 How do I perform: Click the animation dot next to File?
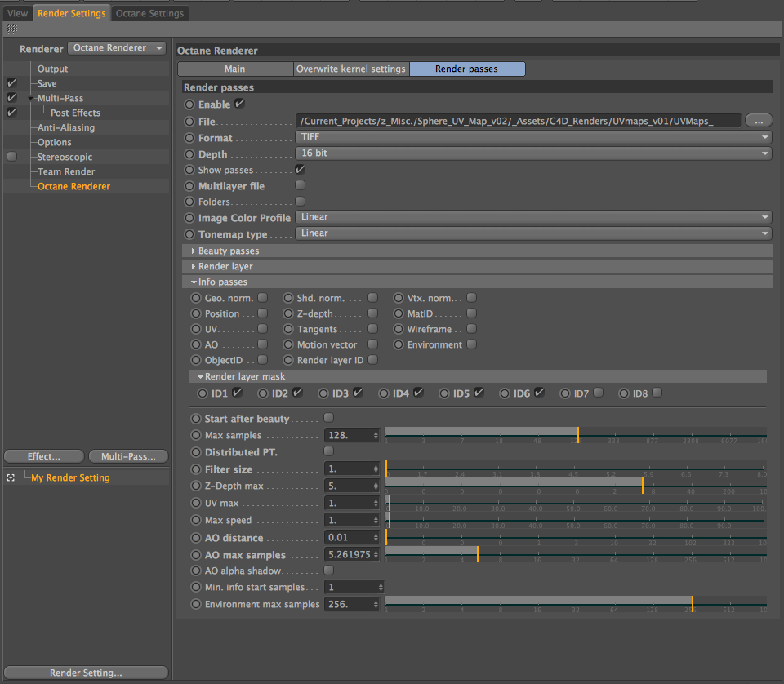pos(189,122)
